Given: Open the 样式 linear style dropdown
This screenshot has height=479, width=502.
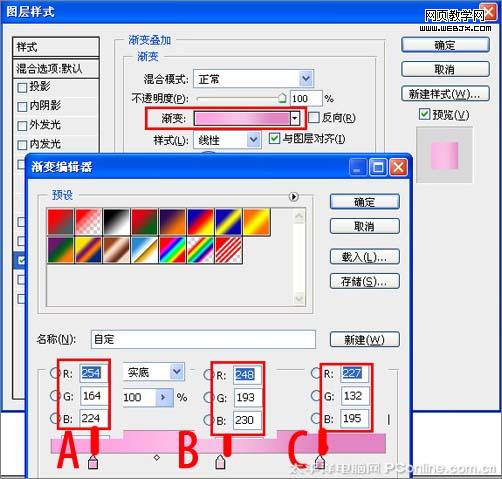Looking at the screenshot, I should tap(254, 139).
